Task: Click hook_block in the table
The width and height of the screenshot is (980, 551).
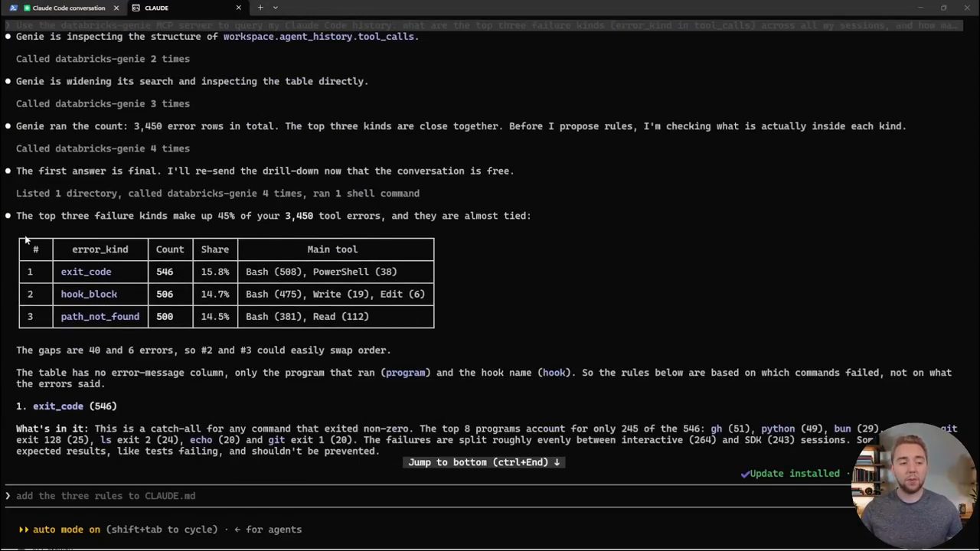Action: [89, 294]
